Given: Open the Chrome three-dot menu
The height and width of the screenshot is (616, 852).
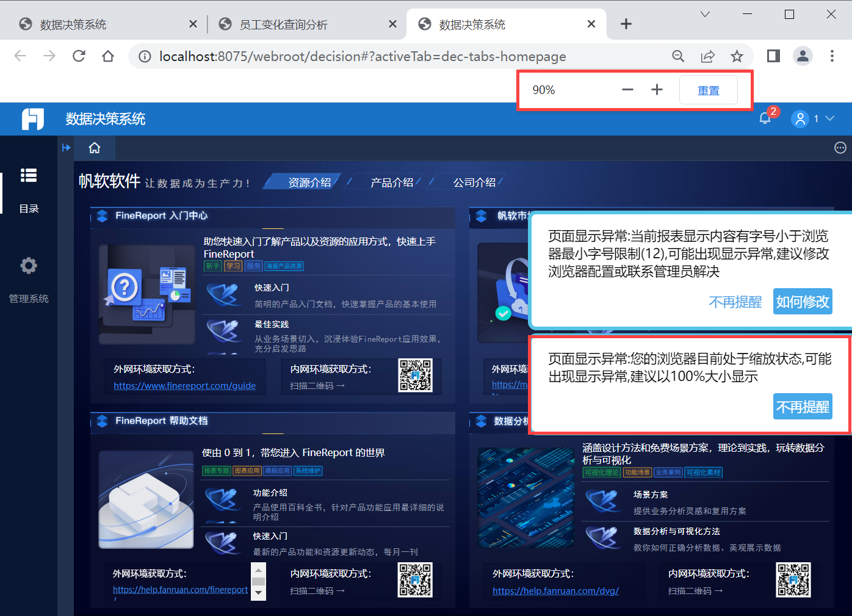Looking at the screenshot, I should (x=832, y=56).
